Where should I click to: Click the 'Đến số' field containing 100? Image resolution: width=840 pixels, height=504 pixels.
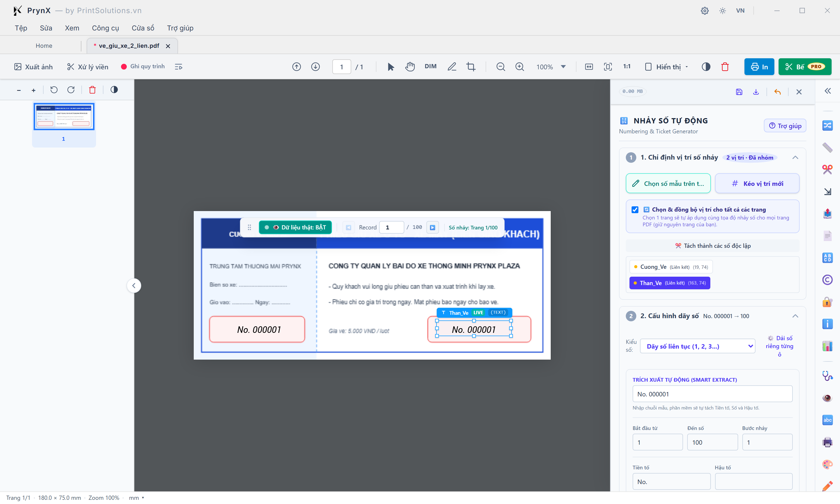click(712, 442)
